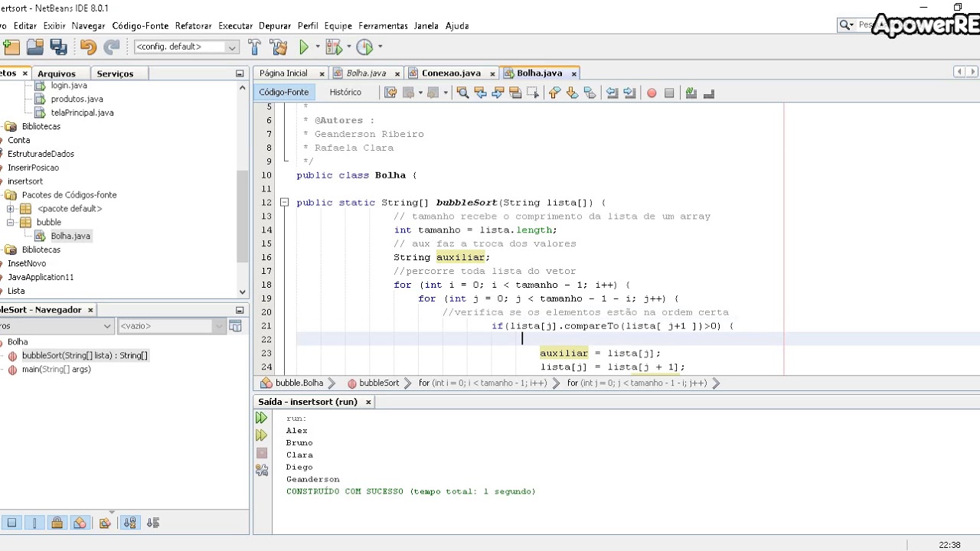The image size is (980, 551).
Task: Click the Open Project folder icon
Action: click(35, 47)
